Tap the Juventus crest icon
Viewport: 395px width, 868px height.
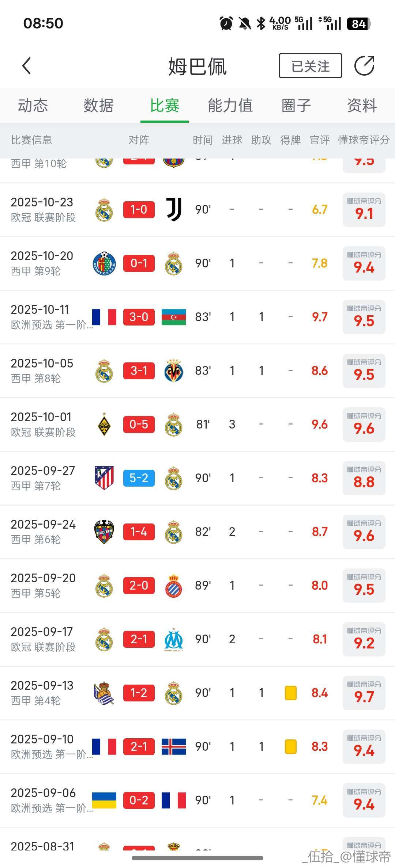pos(174,210)
